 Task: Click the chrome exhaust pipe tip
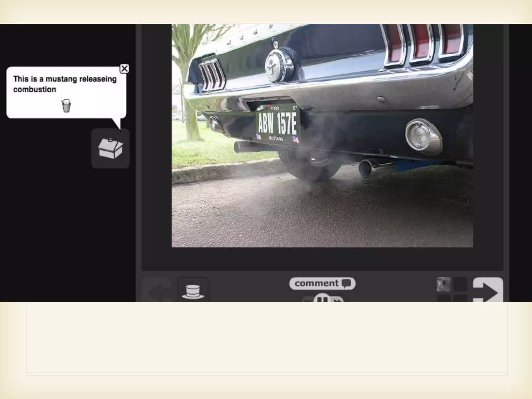coord(366,168)
